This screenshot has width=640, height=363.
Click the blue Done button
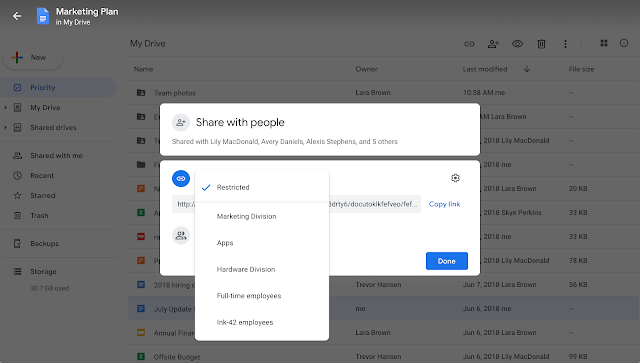click(447, 261)
